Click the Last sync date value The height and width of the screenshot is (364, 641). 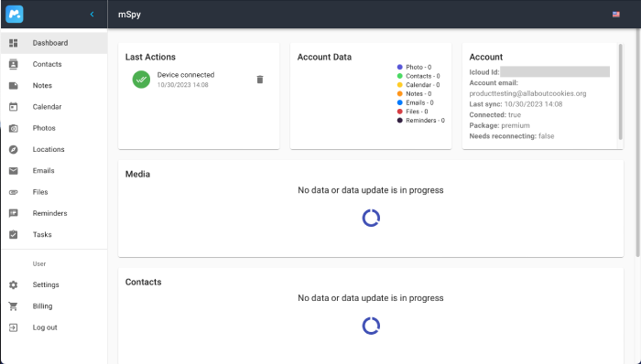coord(533,104)
